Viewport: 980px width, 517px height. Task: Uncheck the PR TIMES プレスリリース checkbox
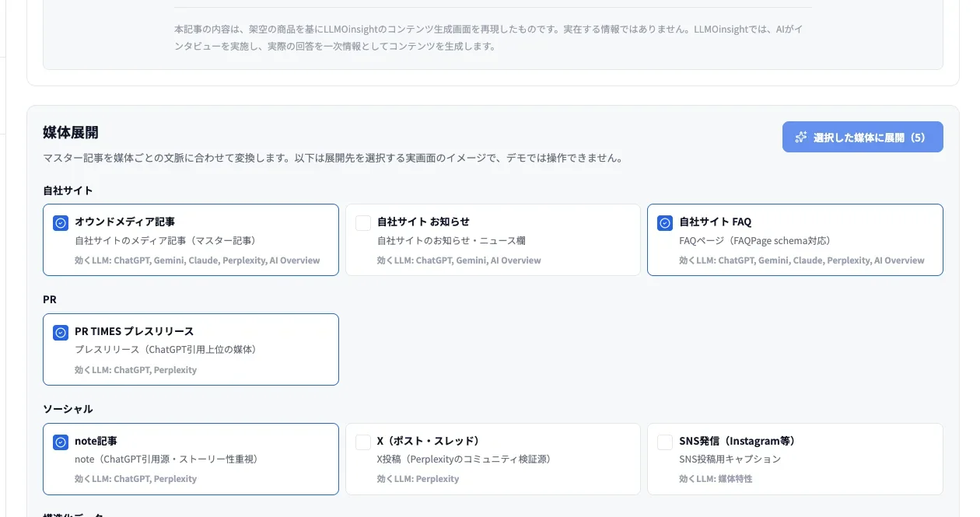(x=61, y=333)
